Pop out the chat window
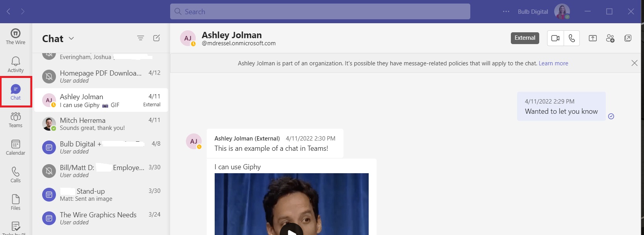 628,38
